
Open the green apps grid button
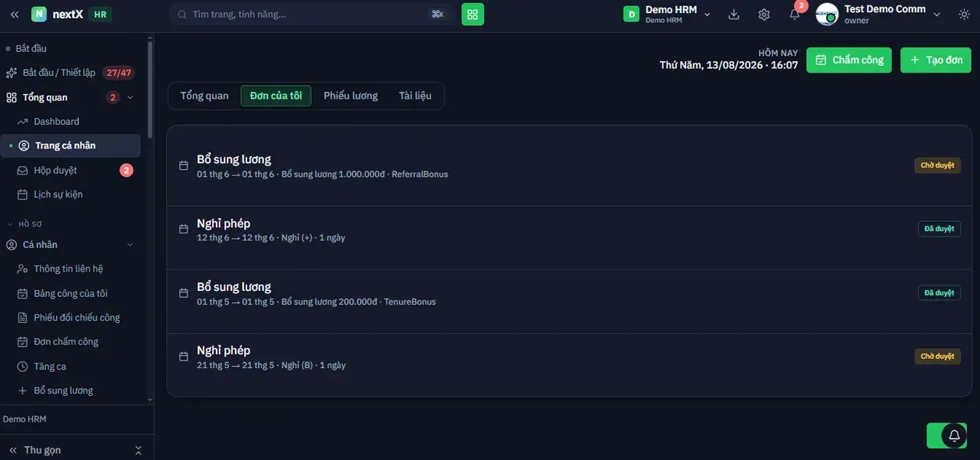tap(472, 15)
